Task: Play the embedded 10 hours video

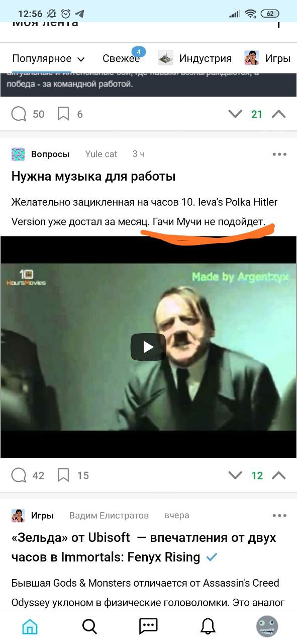Action: [x=148, y=347]
